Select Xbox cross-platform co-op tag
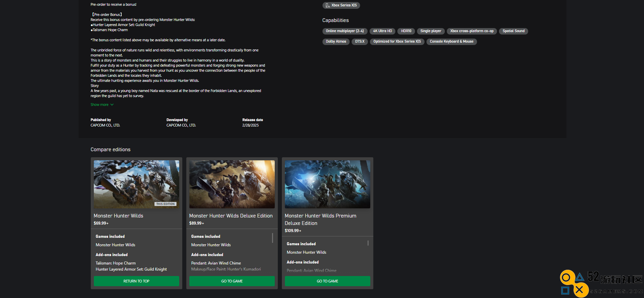This screenshot has height=298, width=644. point(472,31)
